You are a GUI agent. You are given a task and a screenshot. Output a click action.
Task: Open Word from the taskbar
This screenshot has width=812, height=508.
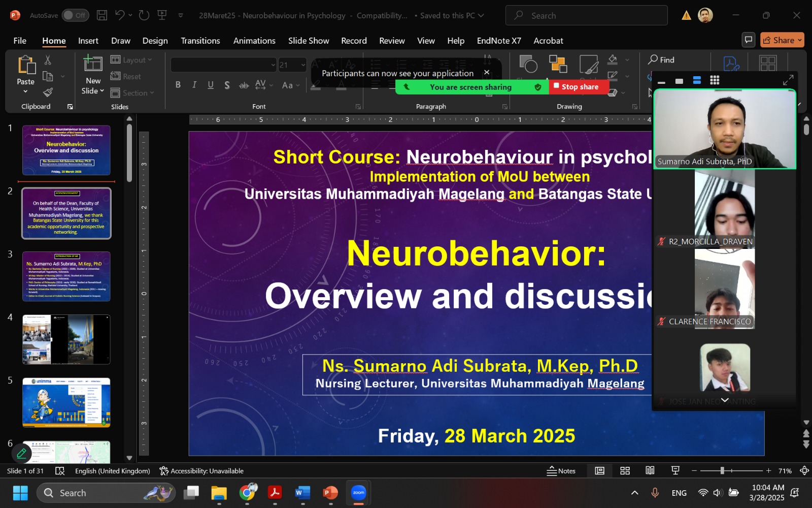click(302, 492)
